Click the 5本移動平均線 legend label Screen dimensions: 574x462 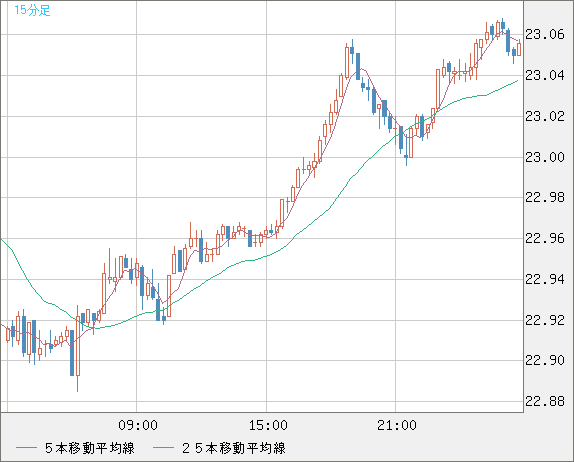click(x=90, y=448)
